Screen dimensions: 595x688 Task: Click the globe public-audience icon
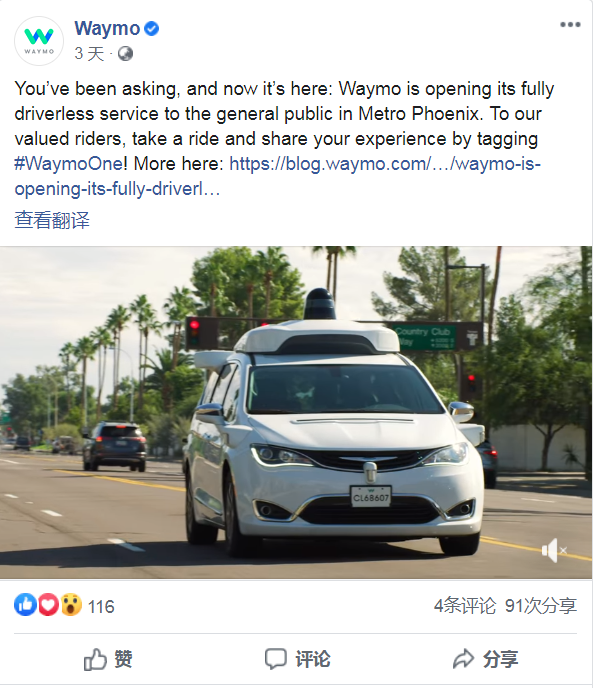coord(125,54)
